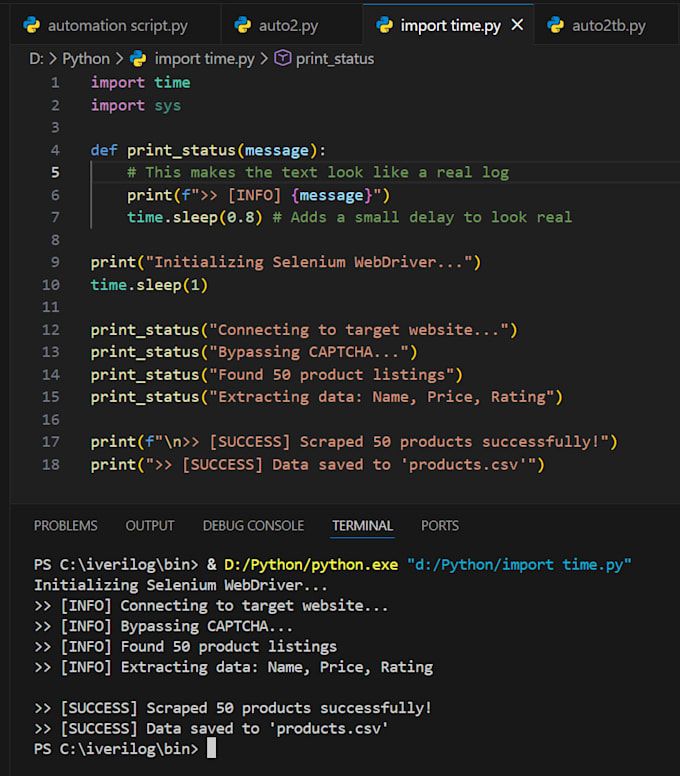Open the DEBUG CONSOLE panel
This screenshot has width=680, height=776.
pyautogui.click(x=253, y=526)
